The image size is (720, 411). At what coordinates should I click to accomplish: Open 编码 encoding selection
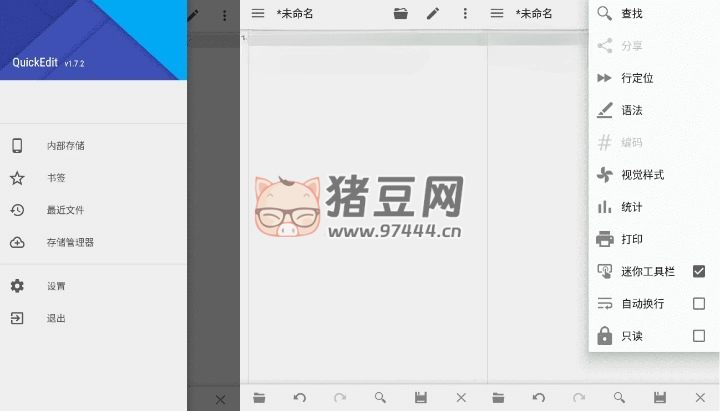coord(632,142)
